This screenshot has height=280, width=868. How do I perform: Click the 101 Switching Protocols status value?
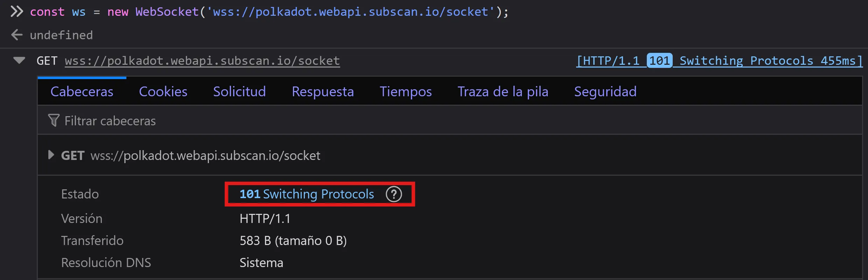pyautogui.click(x=307, y=194)
